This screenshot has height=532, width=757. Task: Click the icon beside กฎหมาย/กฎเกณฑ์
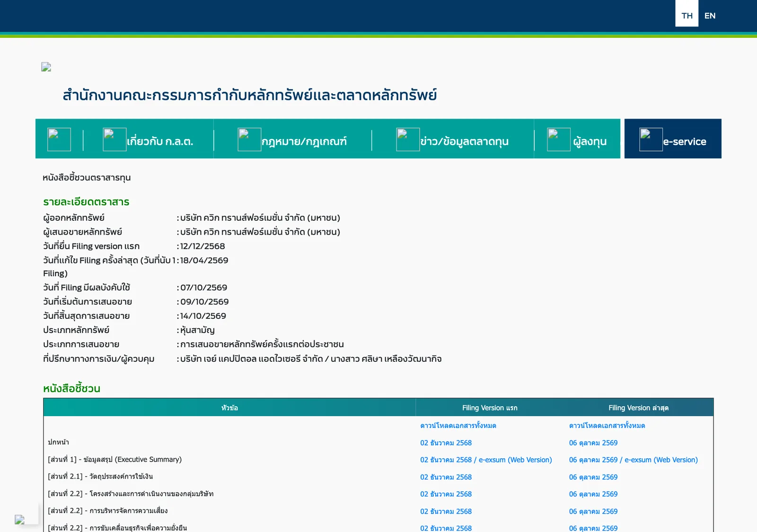[249, 140]
